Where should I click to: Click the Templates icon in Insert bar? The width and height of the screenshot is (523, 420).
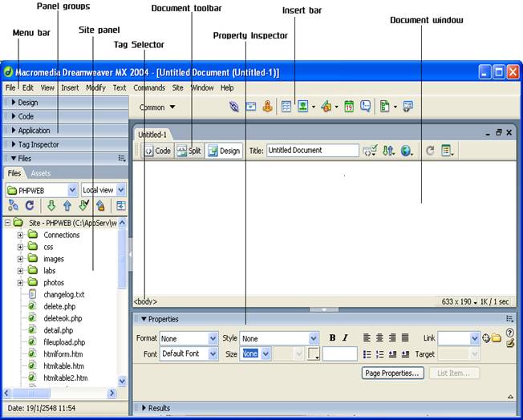385,107
